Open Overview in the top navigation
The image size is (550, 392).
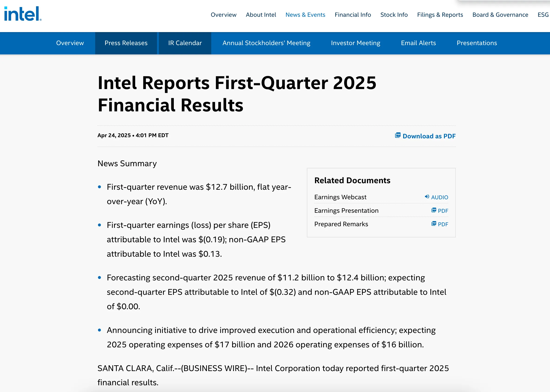point(223,15)
